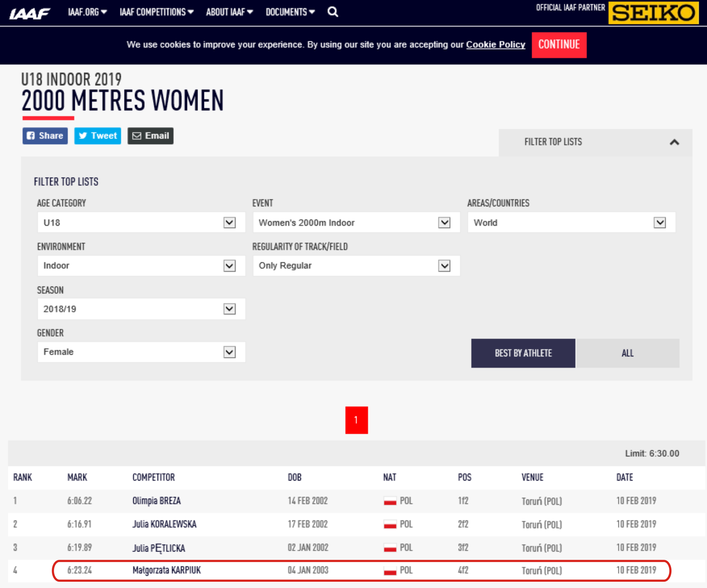707x588 pixels.
Task: Click the SEIKO partner logo
Action: (654, 13)
